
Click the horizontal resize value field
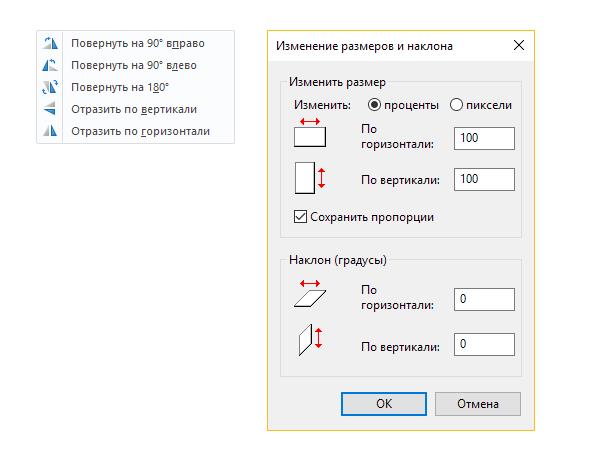coord(484,139)
